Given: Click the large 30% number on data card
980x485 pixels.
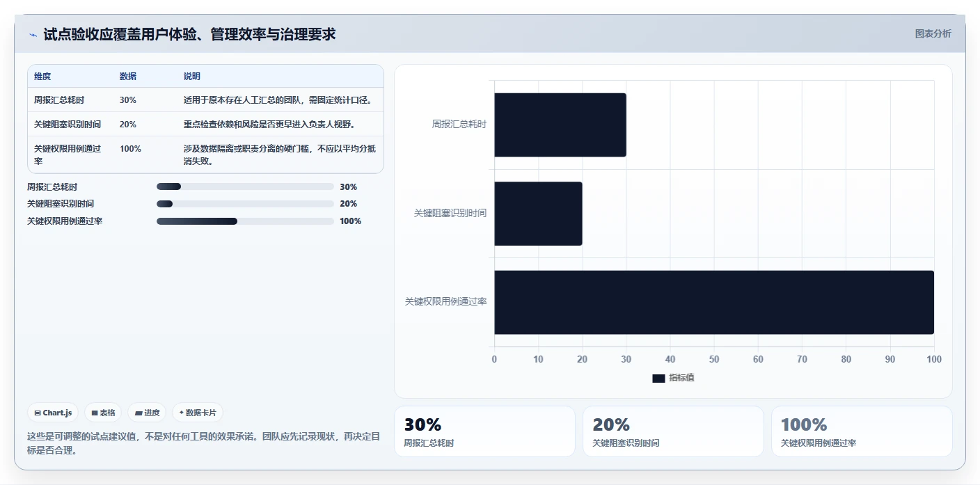Looking at the screenshot, I should click(422, 425).
